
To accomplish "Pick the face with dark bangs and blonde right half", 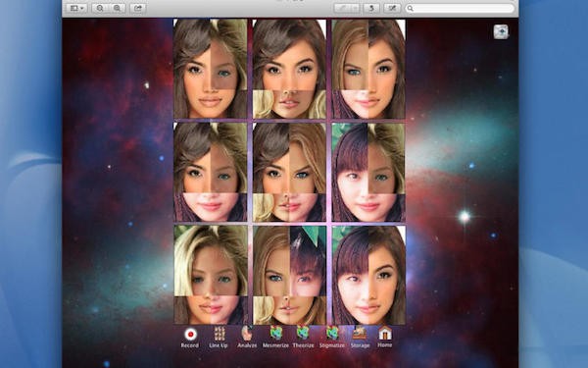I will coord(368,173).
